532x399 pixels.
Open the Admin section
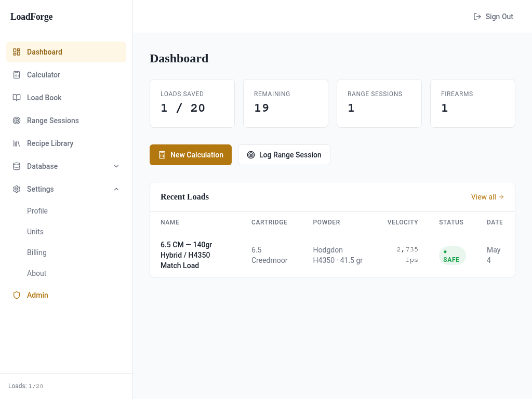pos(66,295)
